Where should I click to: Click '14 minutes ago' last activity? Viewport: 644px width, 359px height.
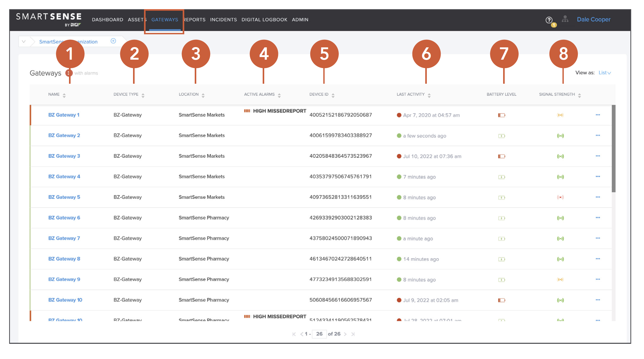421,259
